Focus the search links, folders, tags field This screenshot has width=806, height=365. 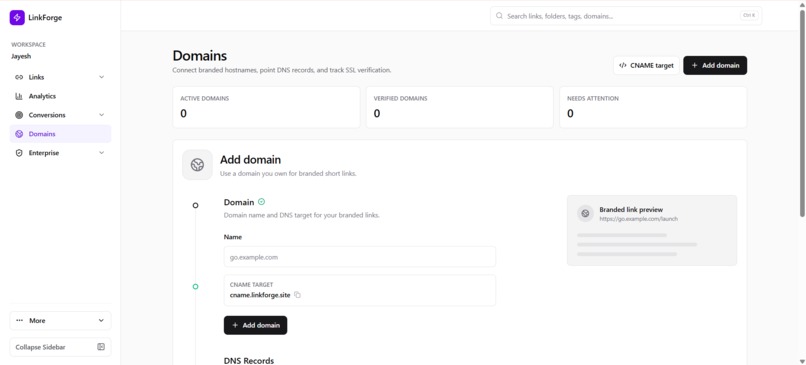[626, 16]
